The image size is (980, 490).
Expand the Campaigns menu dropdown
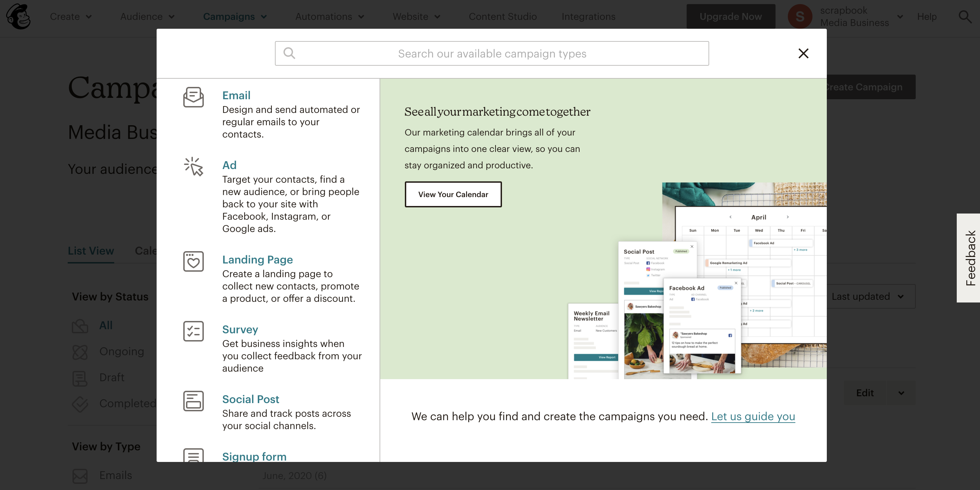pos(235,16)
